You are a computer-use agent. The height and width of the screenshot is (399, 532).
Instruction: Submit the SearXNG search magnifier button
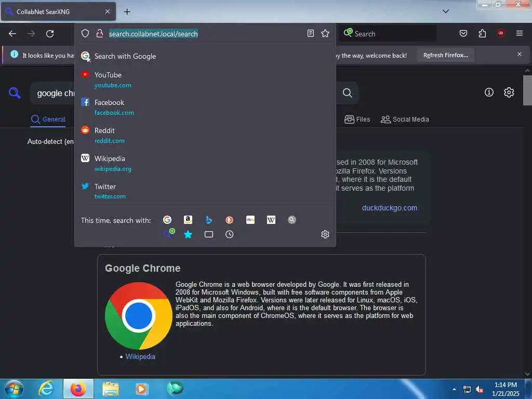click(347, 92)
